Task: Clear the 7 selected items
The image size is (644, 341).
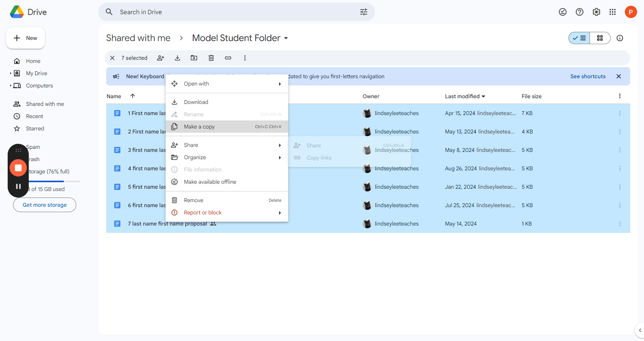Action: [x=112, y=58]
